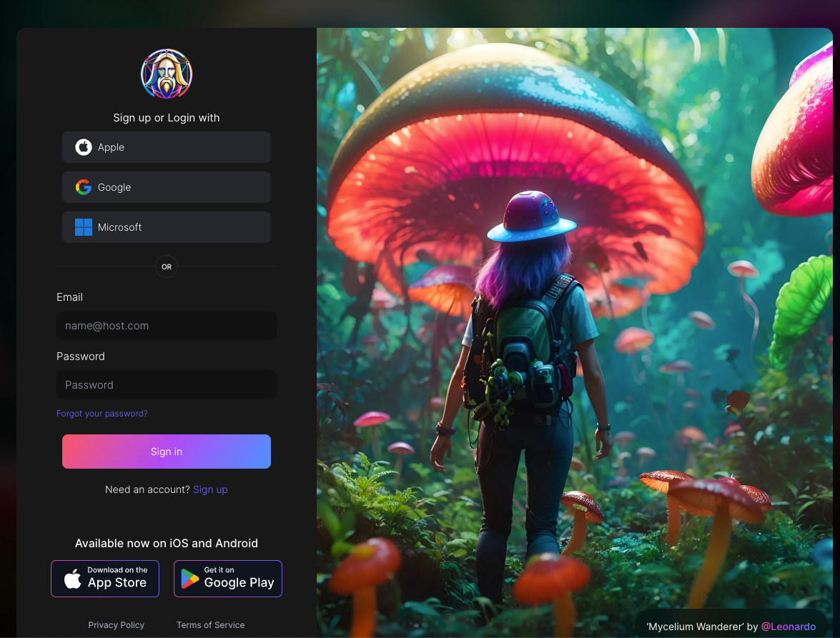Open the Terms of Service link

[211, 625]
